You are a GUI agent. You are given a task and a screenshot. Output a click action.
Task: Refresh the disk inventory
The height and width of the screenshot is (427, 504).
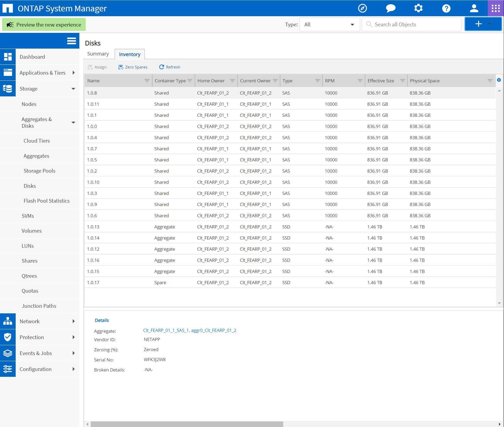point(170,67)
